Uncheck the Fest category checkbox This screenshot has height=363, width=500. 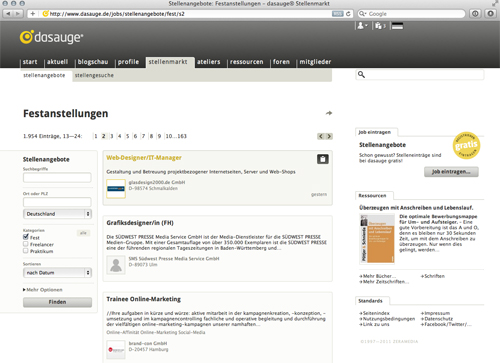click(26, 237)
